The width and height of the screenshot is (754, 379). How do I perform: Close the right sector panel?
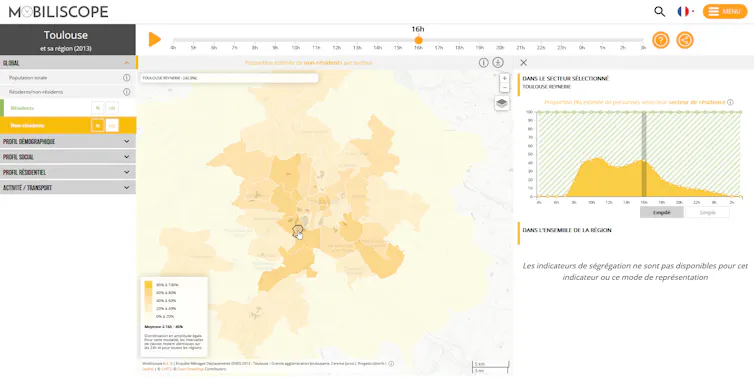524,63
